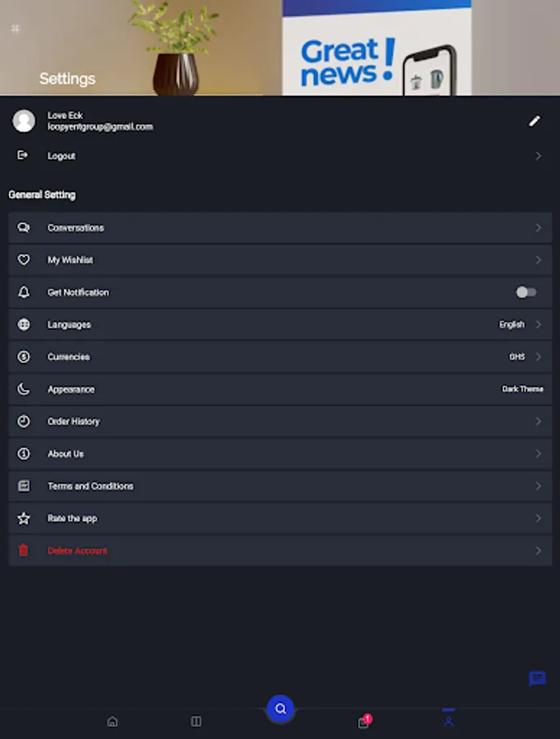Click the pencil edit profile icon
This screenshot has width=560, height=739.
click(x=535, y=121)
